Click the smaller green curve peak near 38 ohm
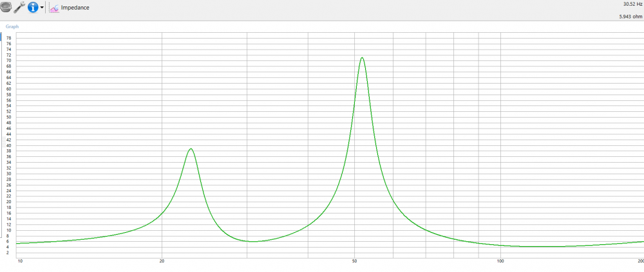 point(191,149)
